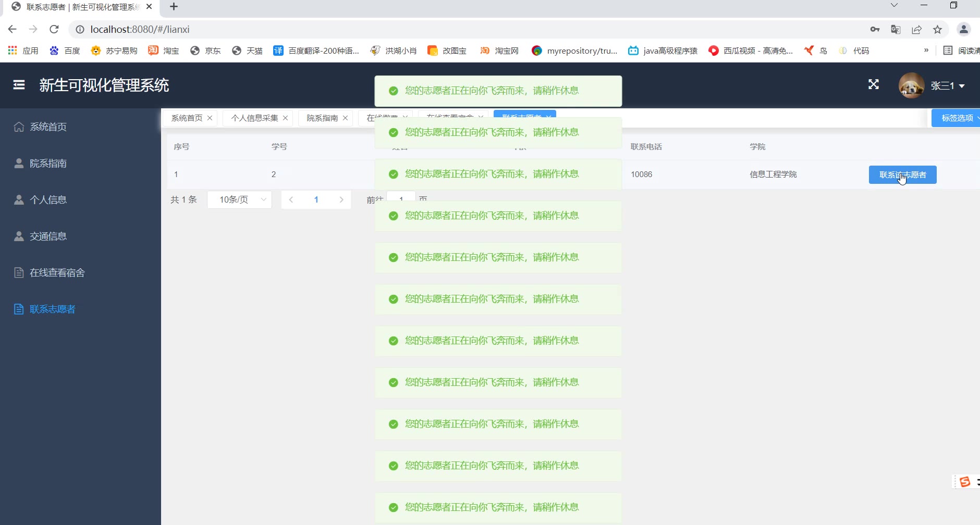Click the translate page icon
Image resolution: width=980 pixels, height=525 pixels.
click(896, 30)
